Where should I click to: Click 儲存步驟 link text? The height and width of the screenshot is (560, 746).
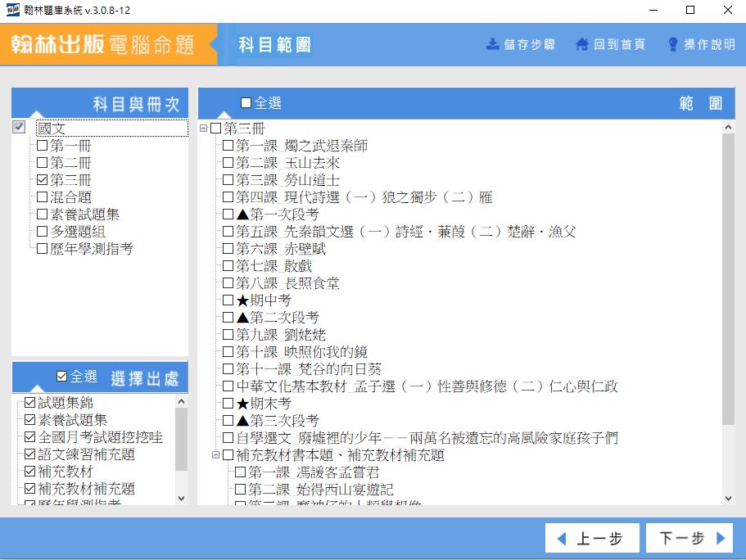point(530,44)
